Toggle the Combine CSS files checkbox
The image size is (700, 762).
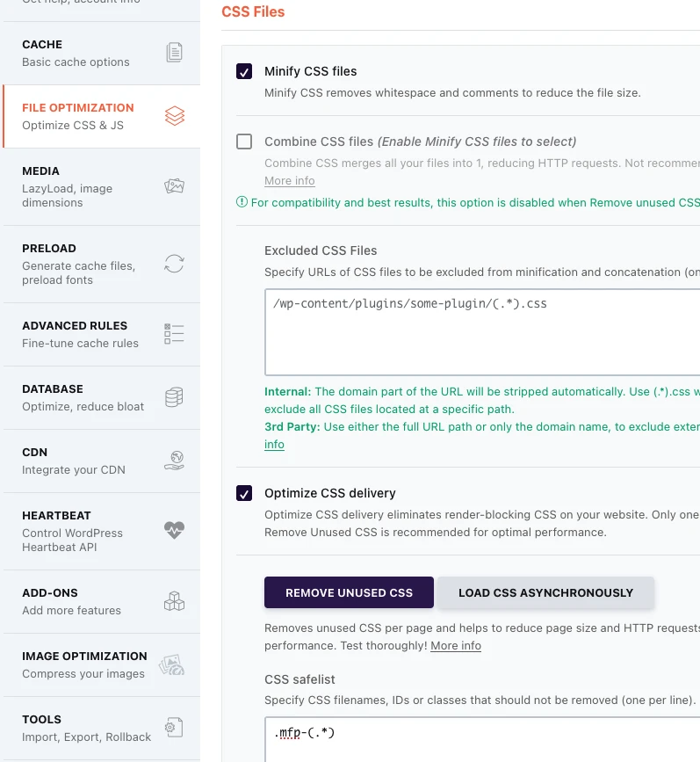pyautogui.click(x=244, y=142)
